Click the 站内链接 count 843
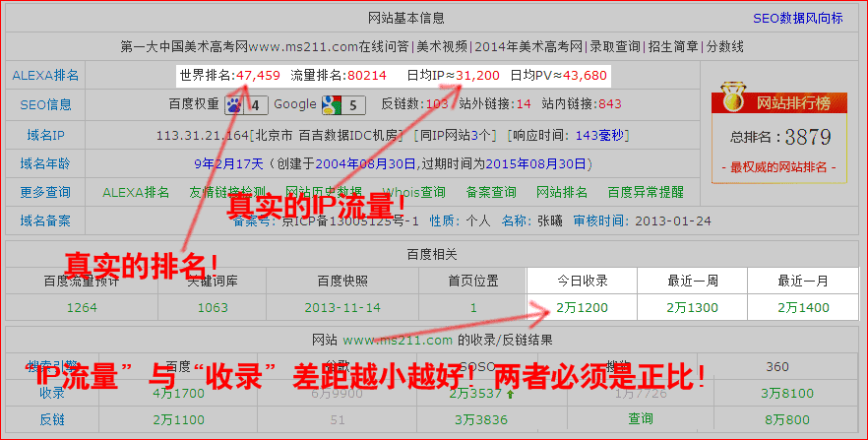868x440 pixels. pyautogui.click(x=609, y=104)
